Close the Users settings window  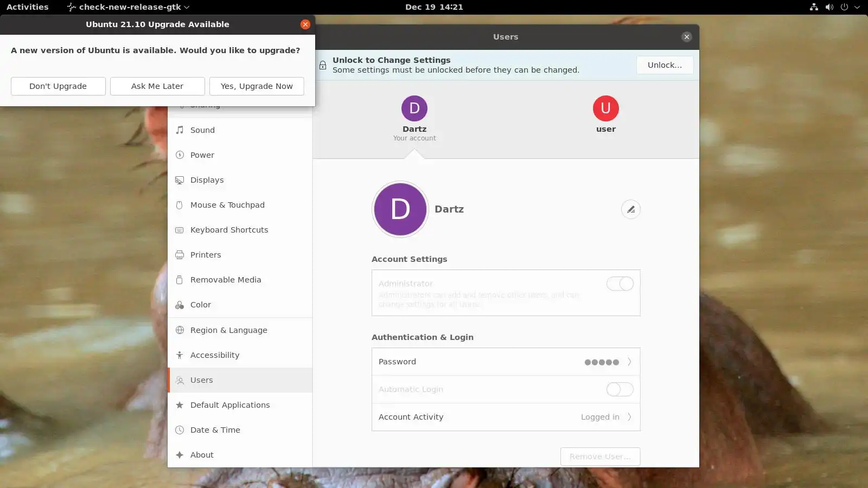(x=687, y=37)
